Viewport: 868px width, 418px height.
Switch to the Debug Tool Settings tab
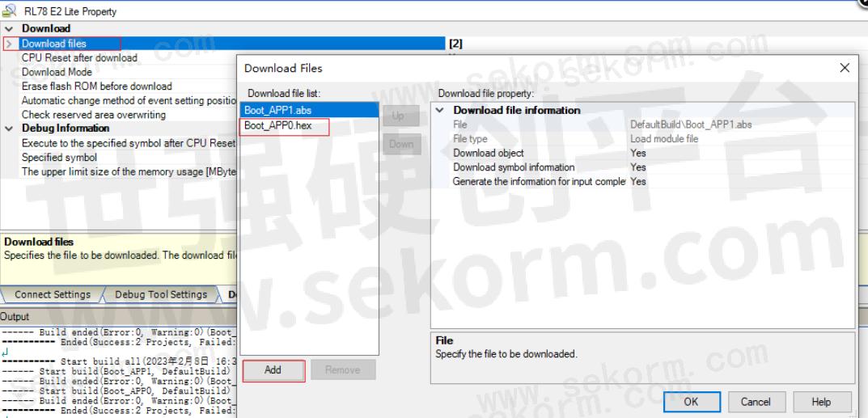tap(161, 295)
